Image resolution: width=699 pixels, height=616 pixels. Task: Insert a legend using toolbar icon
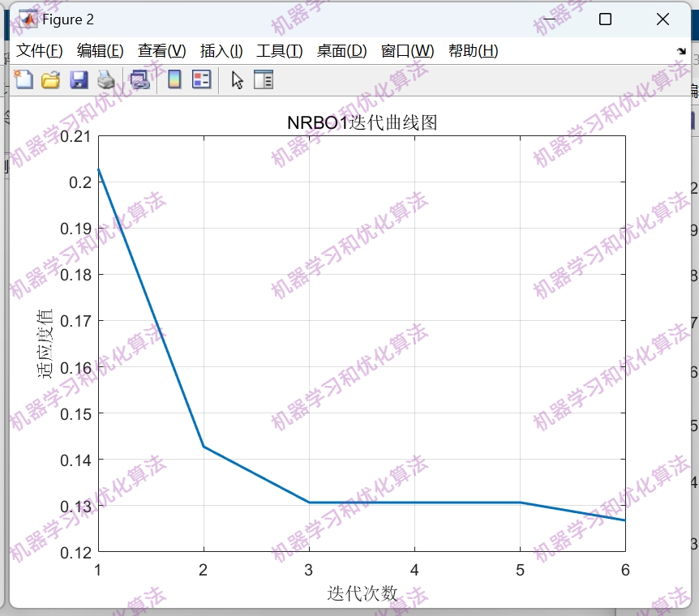coord(201,80)
